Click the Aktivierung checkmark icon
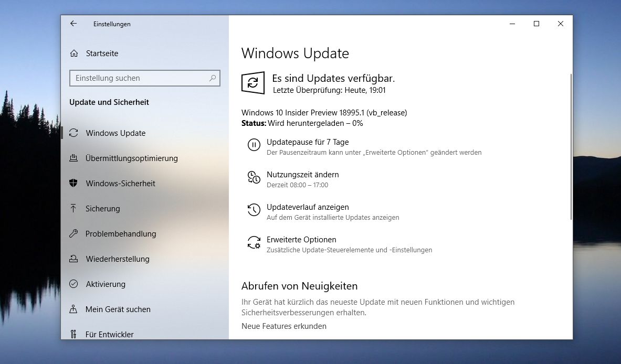The image size is (621, 364). tap(73, 284)
